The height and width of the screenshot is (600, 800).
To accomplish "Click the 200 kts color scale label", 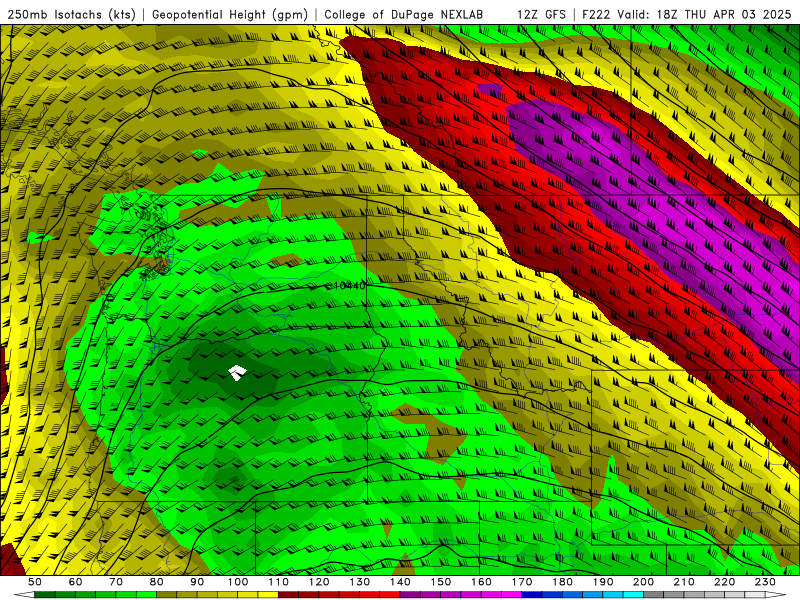I will pyautogui.click(x=644, y=582).
